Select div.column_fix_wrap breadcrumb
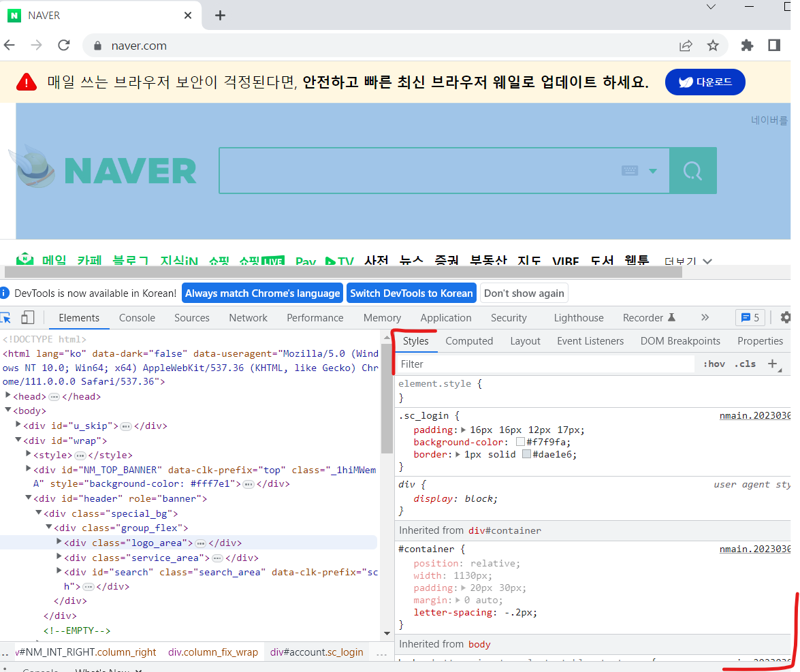This screenshot has width=800, height=672. tap(212, 652)
